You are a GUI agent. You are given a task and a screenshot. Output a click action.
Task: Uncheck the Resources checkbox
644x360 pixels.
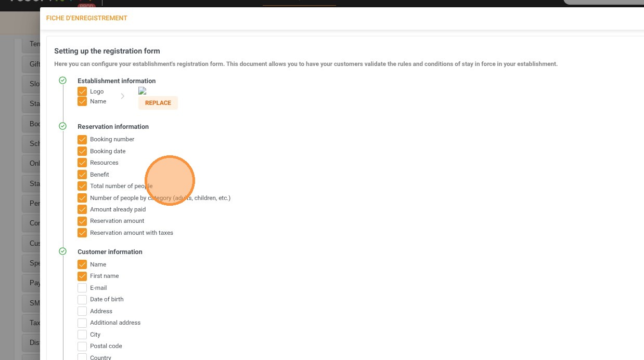[82, 163]
